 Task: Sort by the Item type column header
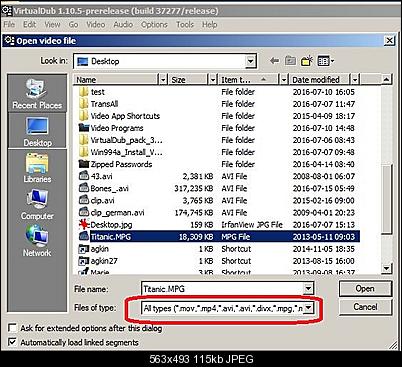pos(249,80)
